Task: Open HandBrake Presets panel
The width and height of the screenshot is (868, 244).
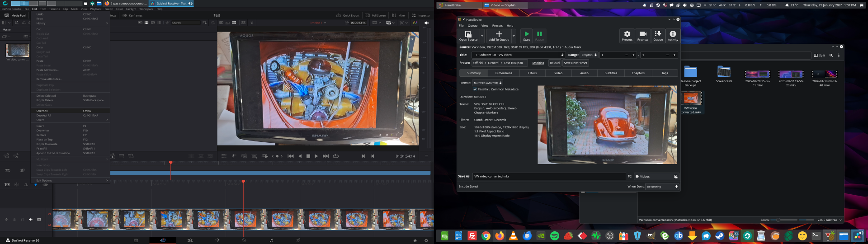Action: coord(627,36)
